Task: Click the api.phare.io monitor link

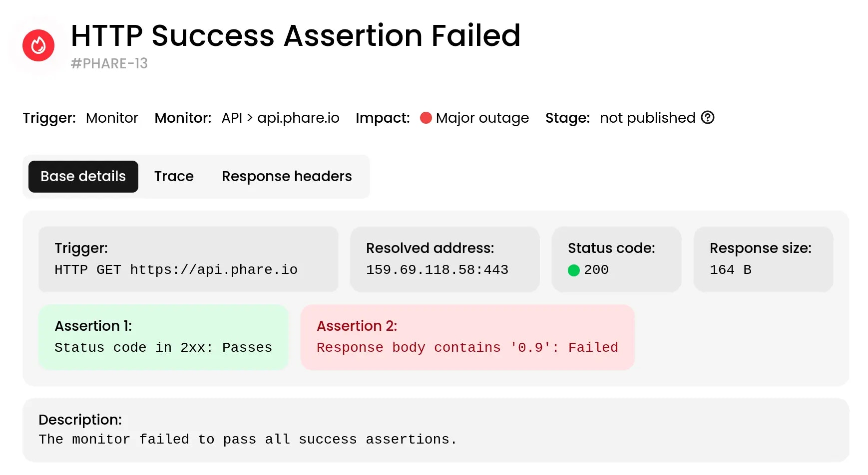Action: [298, 118]
